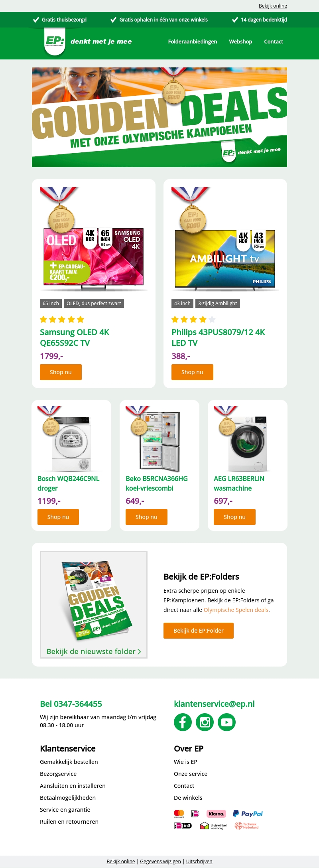This screenshot has height=868, width=319.
Task: Open the Olympische Spelen deals link
Action: [x=236, y=610]
